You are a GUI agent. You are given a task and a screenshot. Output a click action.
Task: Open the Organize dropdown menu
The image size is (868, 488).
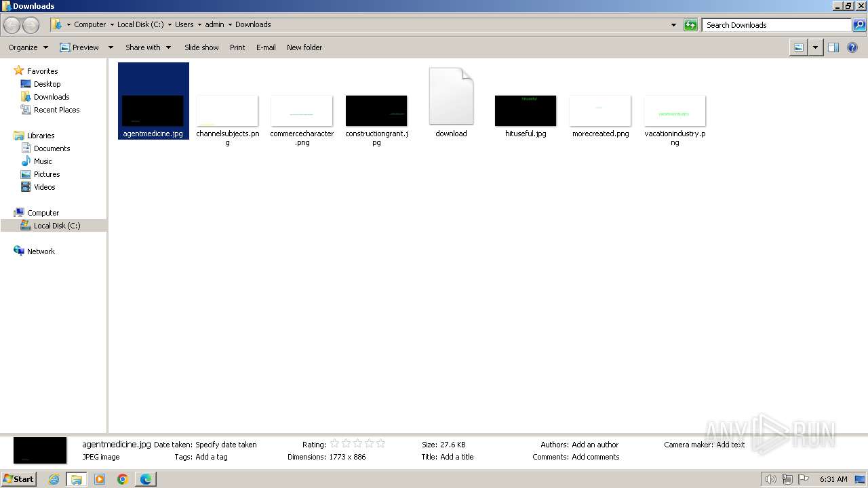[x=28, y=47]
